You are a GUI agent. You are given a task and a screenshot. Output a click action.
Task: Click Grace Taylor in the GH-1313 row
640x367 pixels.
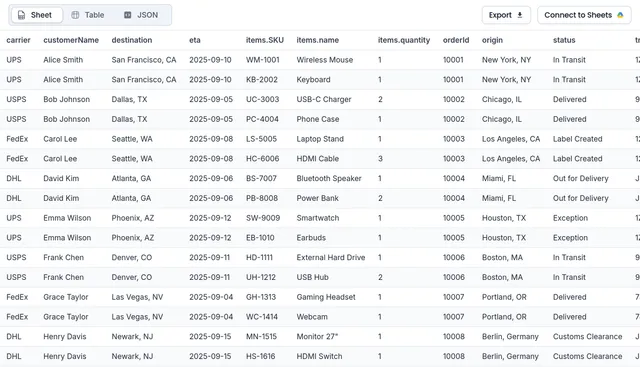[66, 297]
